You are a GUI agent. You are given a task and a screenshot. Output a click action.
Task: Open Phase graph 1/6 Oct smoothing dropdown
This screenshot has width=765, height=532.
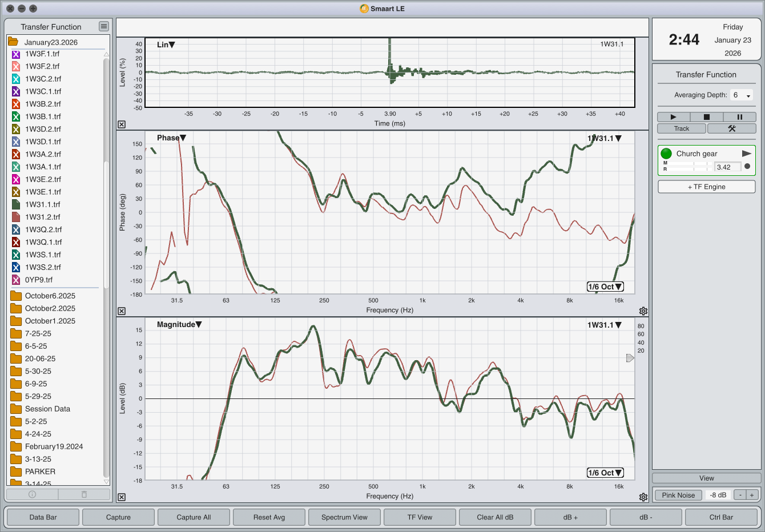605,287
